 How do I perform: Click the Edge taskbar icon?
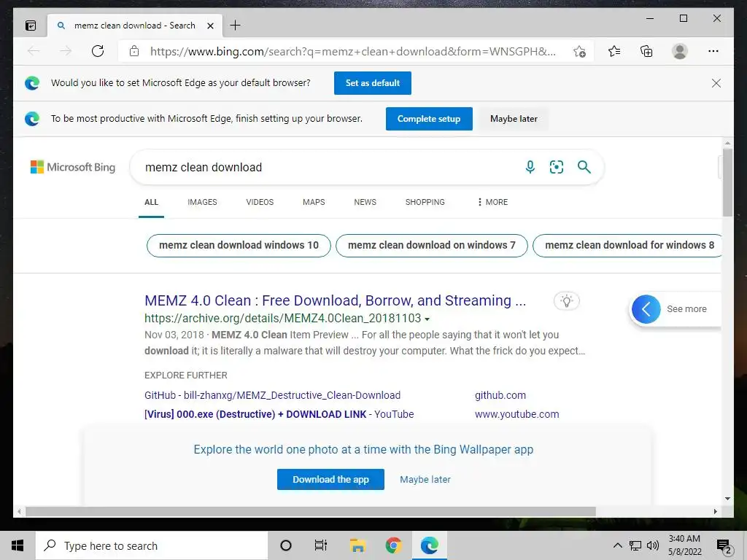(x=429, y=545)
